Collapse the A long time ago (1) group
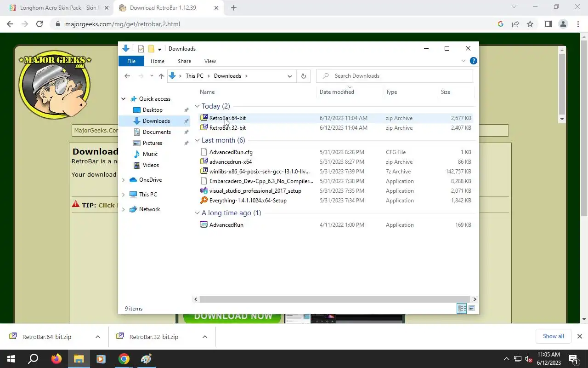 click(x=197, y=213)
